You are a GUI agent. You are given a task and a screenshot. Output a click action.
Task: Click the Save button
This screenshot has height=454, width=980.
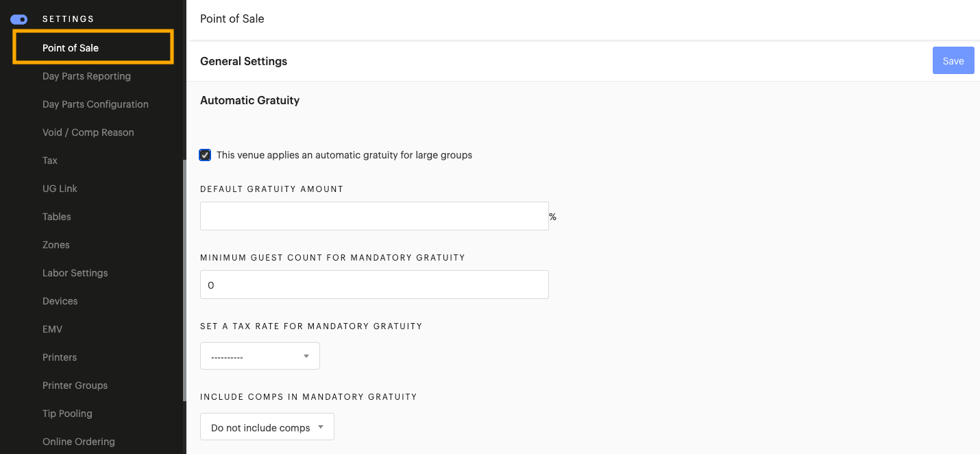pyautogui.click(x=953, y=60)
